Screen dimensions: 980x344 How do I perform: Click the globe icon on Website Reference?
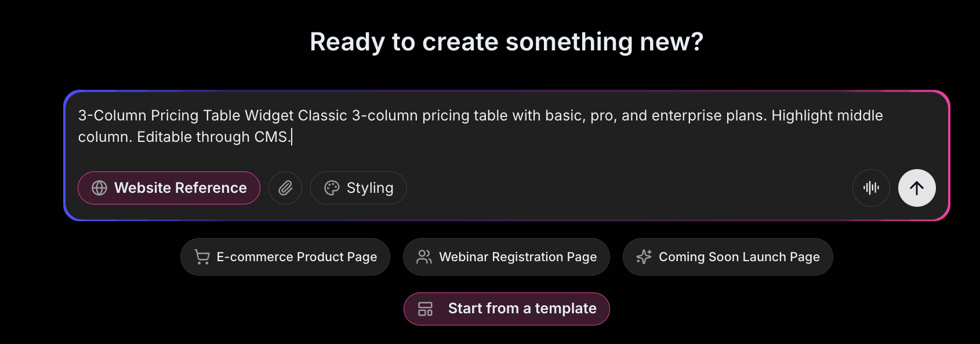tap(99, 188)
